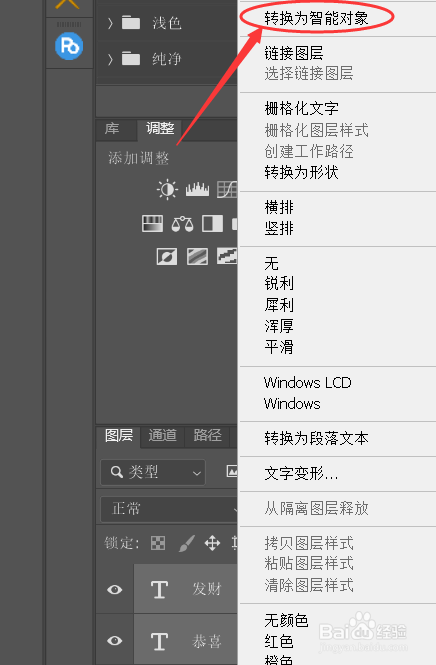Choose 竖排 text orientation

pos(279,229)
